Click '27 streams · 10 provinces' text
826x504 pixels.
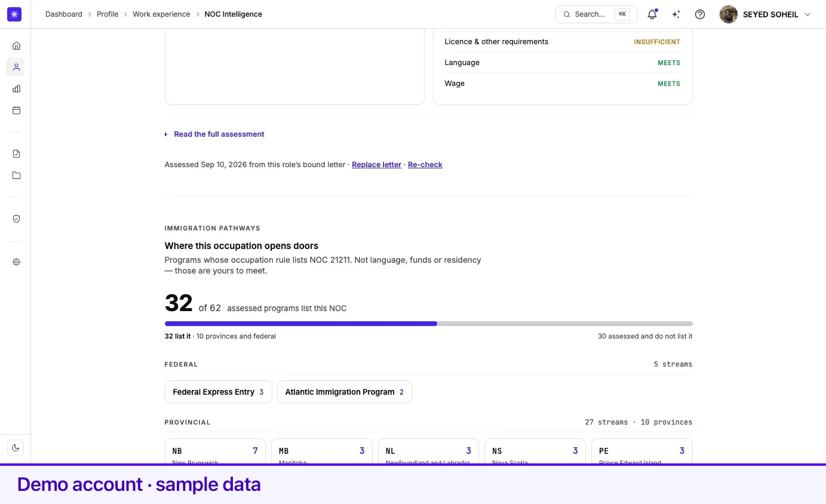pos(638,422)
